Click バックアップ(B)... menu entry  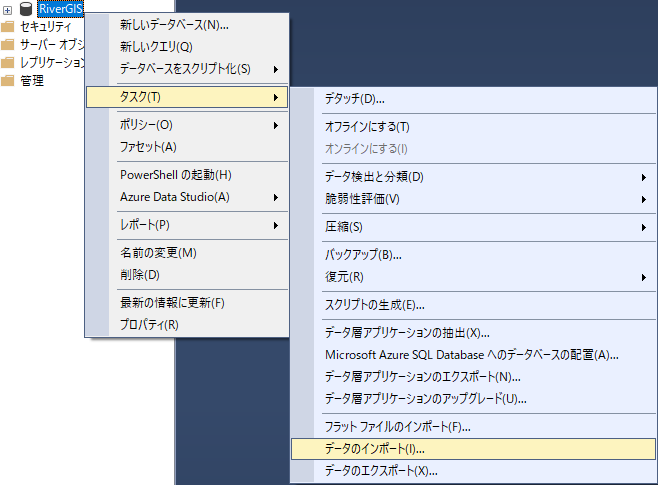tap(363, 255)
